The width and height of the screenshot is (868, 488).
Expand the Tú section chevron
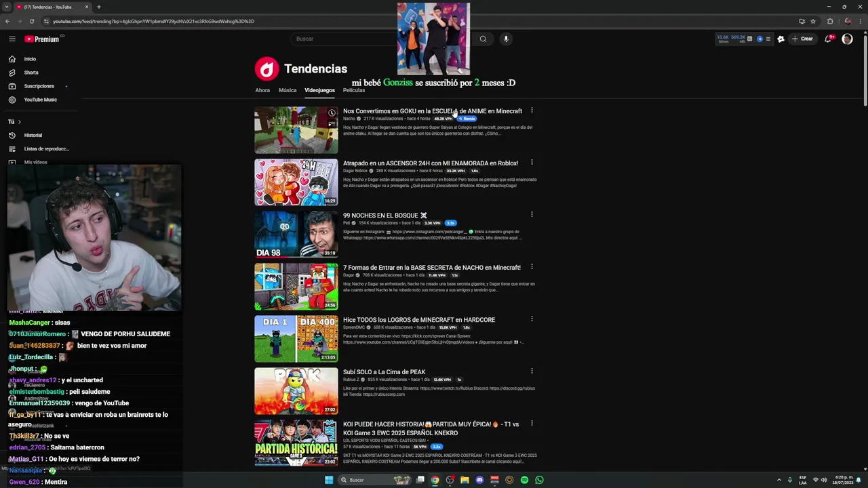[x=19, y=122]
